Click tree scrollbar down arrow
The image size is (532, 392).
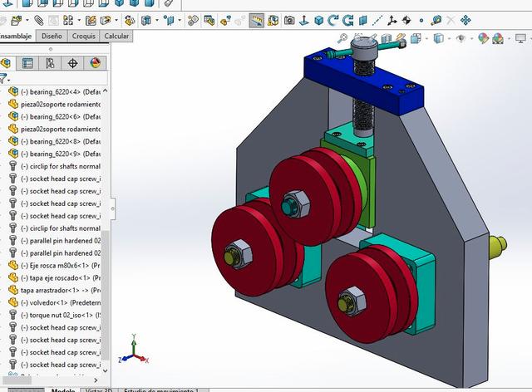pos(106,370)
